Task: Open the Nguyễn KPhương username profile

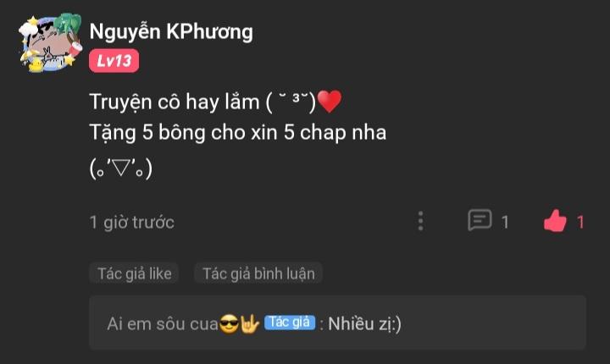Action: click(171, 31)
